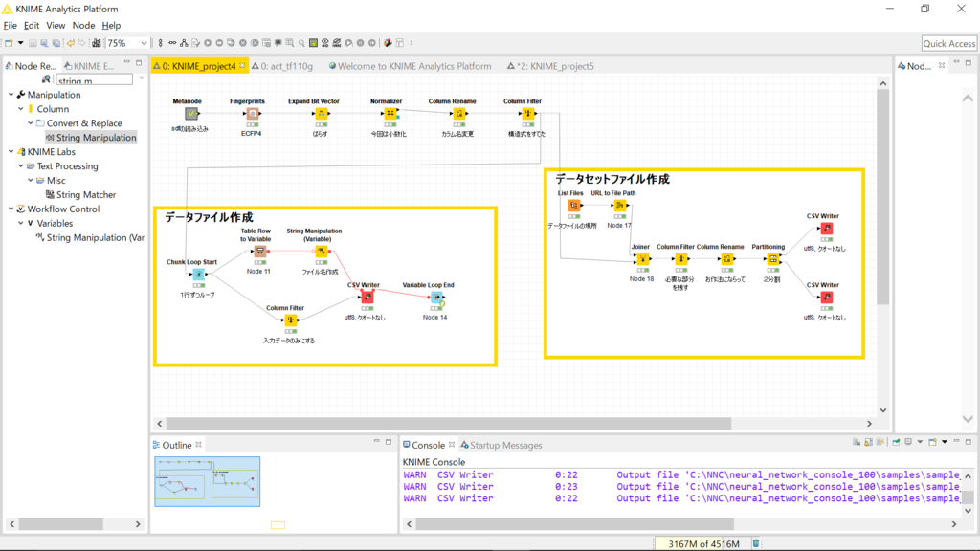Switch to the KNIME Explorer tab
The image size is (980, 551).
coord(89,66)
